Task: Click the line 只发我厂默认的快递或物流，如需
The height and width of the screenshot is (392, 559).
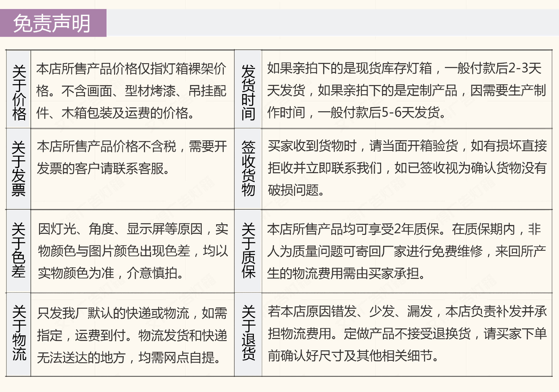Action: (x=132, y=313)
